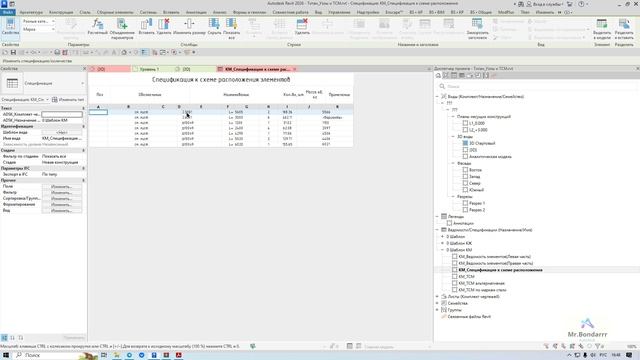Screen dimensions: 640x360
Task: Close the Properties palette
Action: (x=84, y=69)
